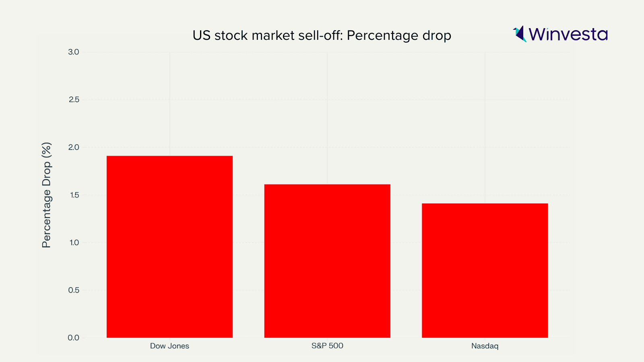Image resolution: width=644 pixels, height=362 pixels.
Task: Click the Percentage Drop (%) axis title
Action: 47,195
